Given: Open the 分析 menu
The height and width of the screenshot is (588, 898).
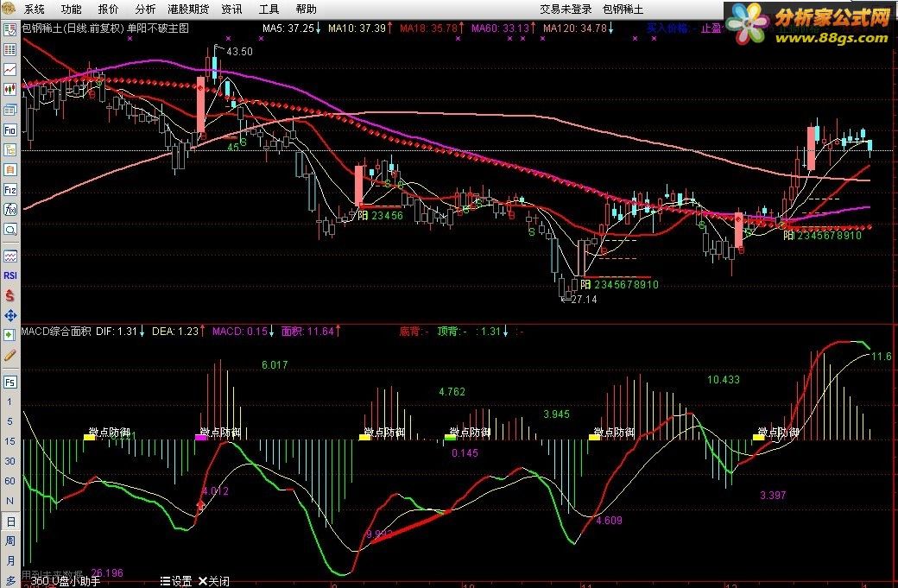Looking at the screenshot, I should click(145, 9).
